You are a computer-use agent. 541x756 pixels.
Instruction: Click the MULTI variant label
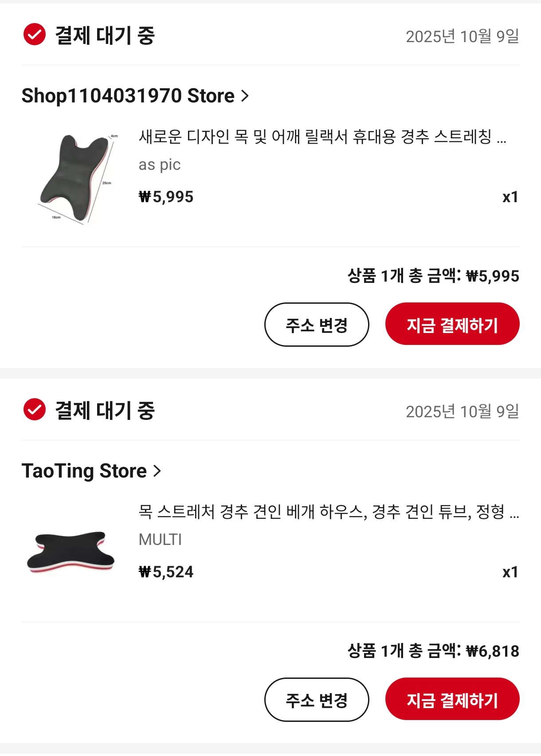point(160,540)
